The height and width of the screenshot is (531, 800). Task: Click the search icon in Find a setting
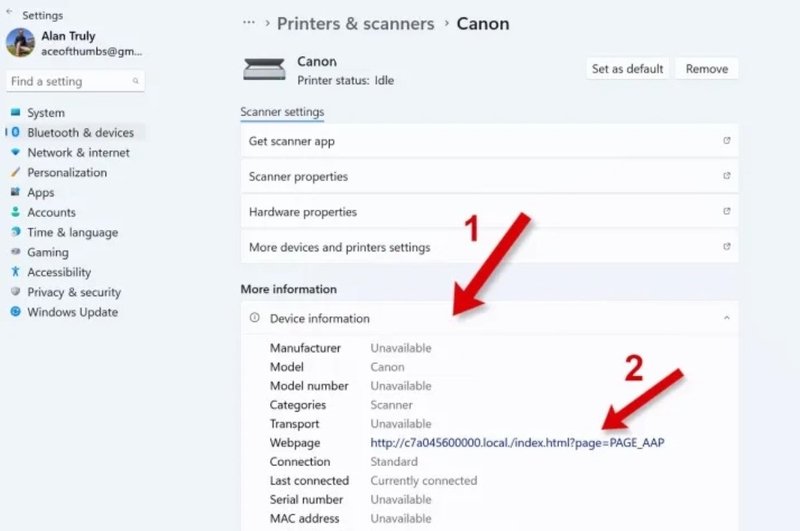point(135,81)
